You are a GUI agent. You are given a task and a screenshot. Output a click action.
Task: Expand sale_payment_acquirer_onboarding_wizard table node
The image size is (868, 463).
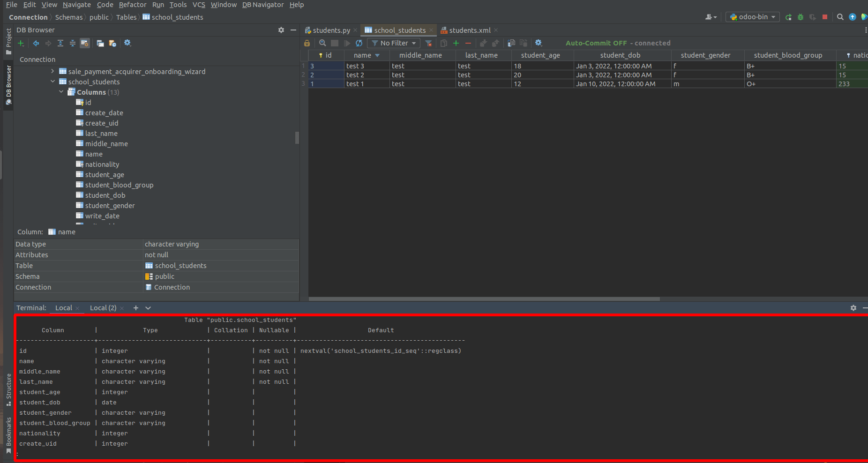(53, 71)
